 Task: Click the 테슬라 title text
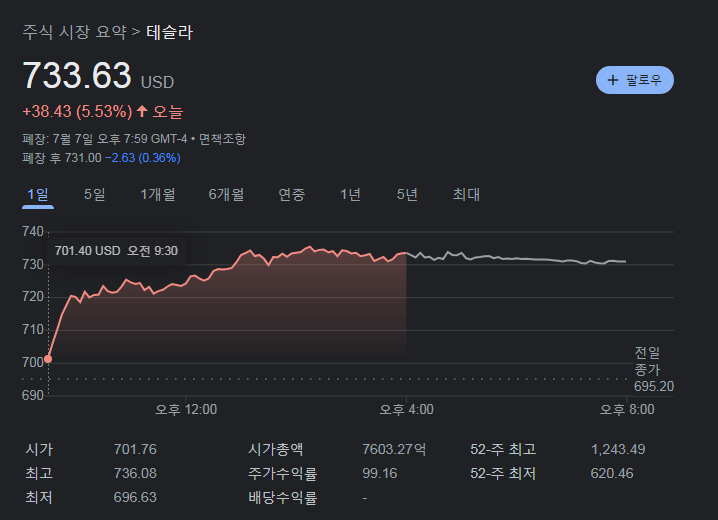click(x=170, y=32)
